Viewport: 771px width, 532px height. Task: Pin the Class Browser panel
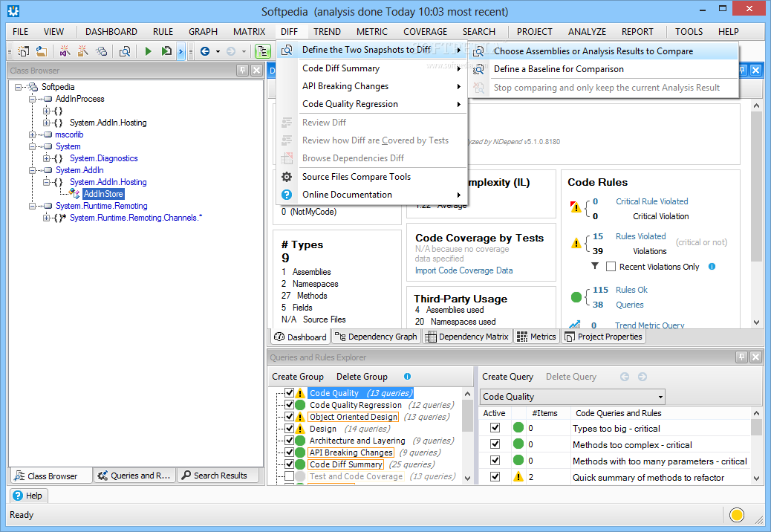pyautogui.click(x=242, y=71)
